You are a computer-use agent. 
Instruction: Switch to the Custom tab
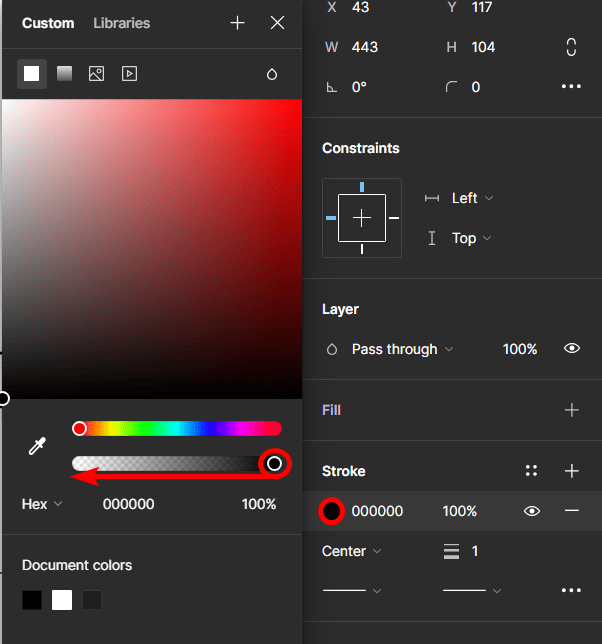[48, 23]
